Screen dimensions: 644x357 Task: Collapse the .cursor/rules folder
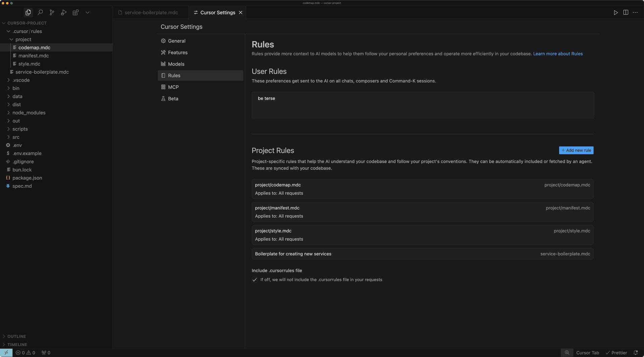(x=56, y=31)
